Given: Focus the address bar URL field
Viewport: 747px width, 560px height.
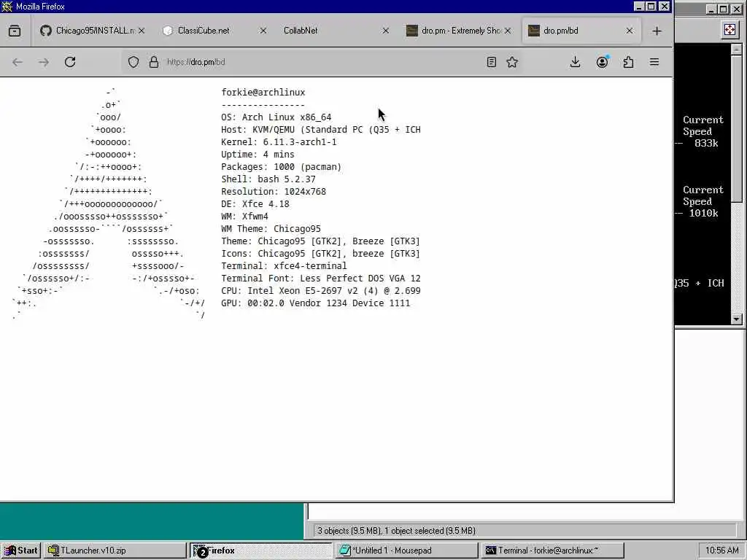Looking at the screenshot, I should [322, 62].
